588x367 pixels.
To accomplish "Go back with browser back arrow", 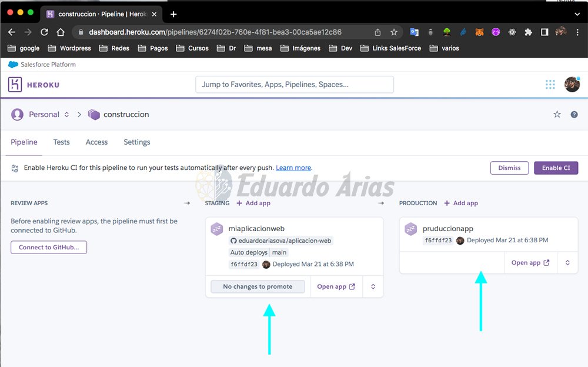I will click(x=12, y=32).
